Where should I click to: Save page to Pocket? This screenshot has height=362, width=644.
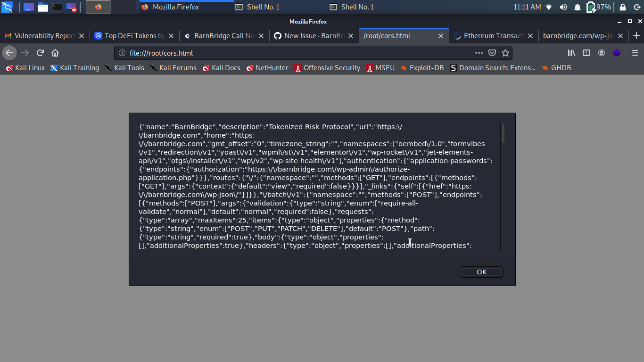(x=492, y=53)
